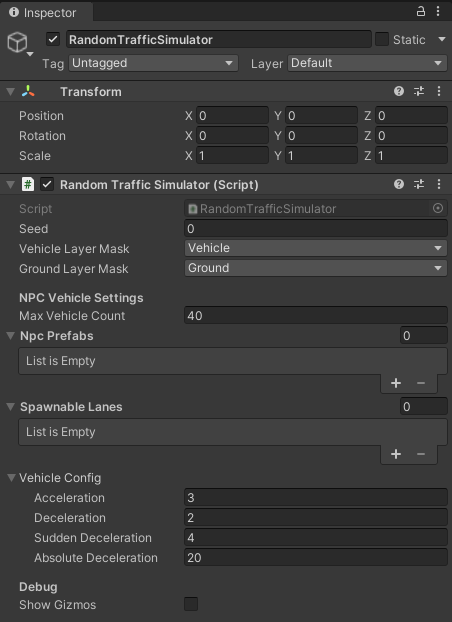The width and height of the screenshot is (452, 622).
Task: Remove element from Npc Prefabs list
Action: [421, 383]
